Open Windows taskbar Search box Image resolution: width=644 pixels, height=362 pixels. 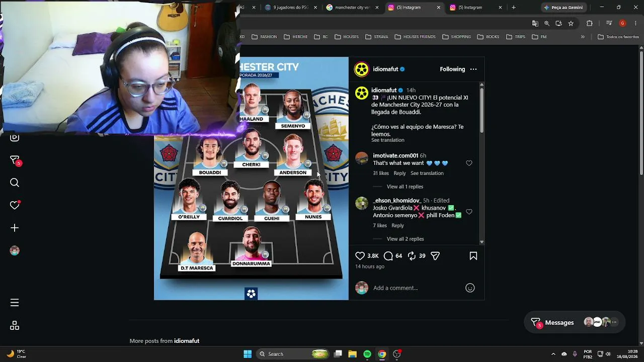pos(293,354)
